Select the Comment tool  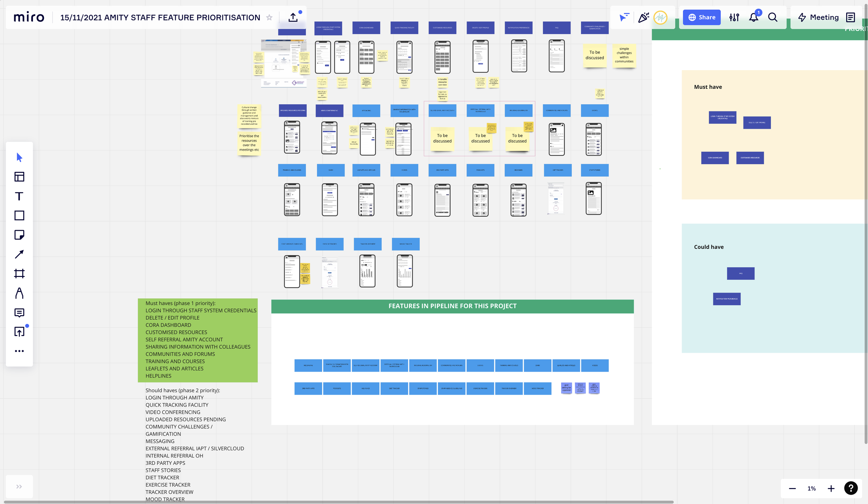19,312
